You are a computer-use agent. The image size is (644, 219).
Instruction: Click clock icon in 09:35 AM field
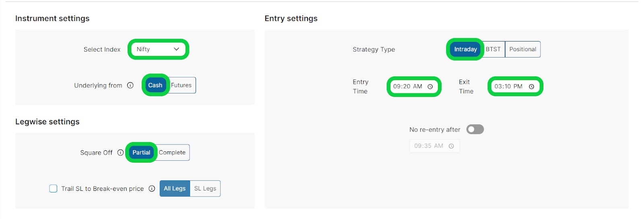[451, 146]
